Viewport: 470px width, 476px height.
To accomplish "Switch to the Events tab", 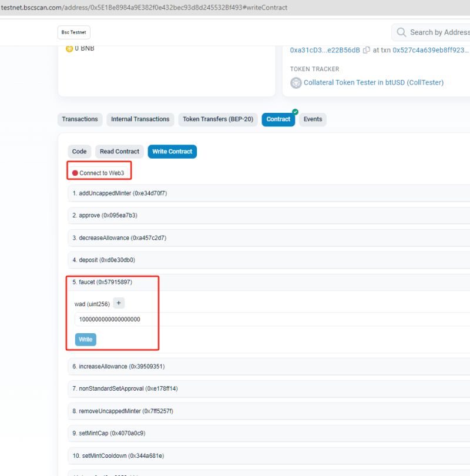I will [313, 119].
